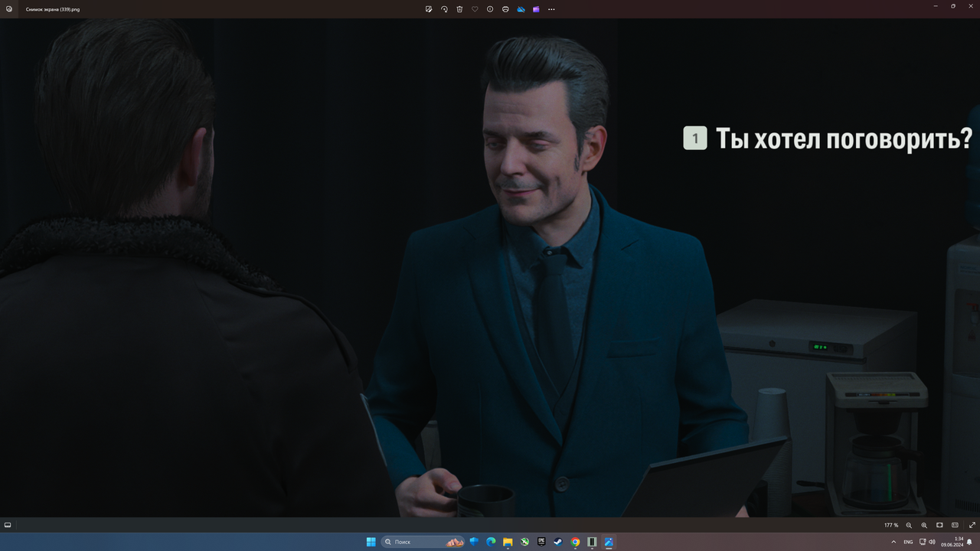
Task: Click the file name Снимок экрана (339).png
Action: click(x=53, y=9)
